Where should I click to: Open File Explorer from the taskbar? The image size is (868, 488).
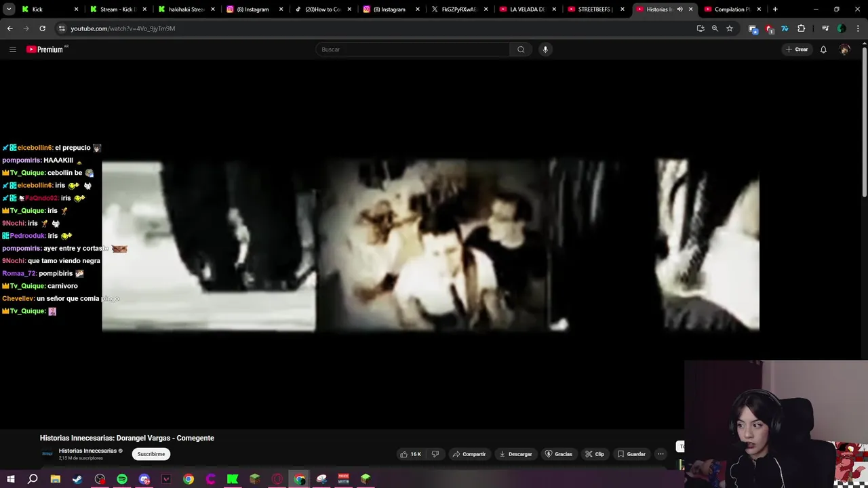click(x=56, y=479)
